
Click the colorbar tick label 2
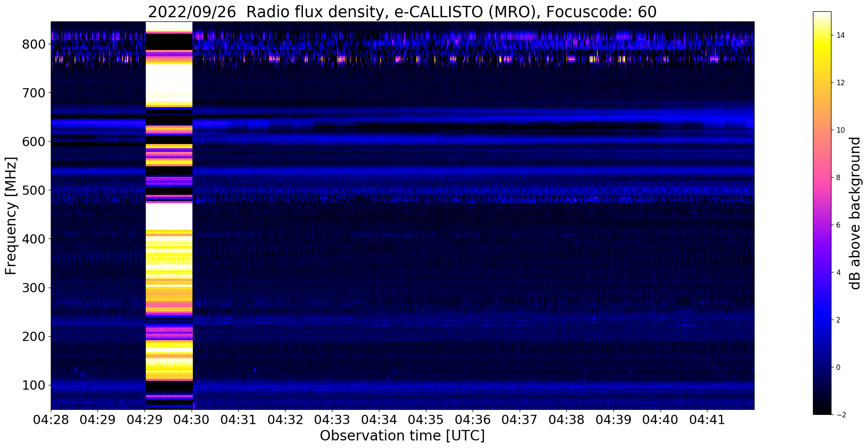(839, 320)
